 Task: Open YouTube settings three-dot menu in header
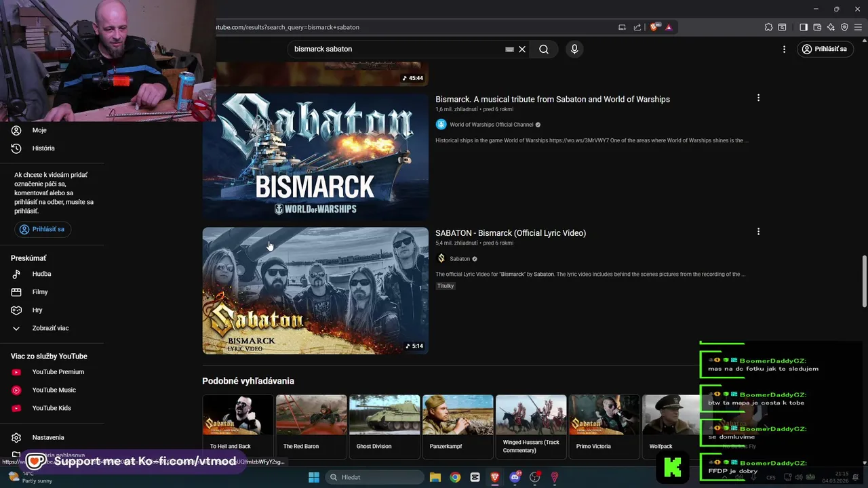[x=784, y=49]
